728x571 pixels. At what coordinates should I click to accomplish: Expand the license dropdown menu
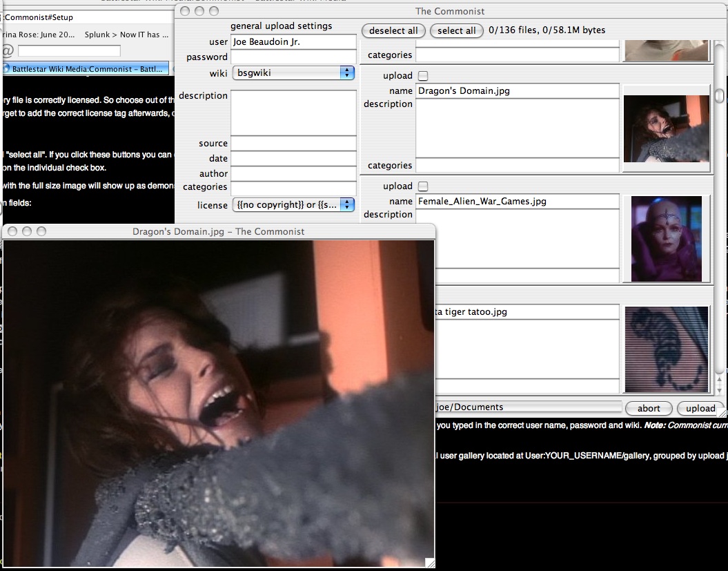click(293, 205)
